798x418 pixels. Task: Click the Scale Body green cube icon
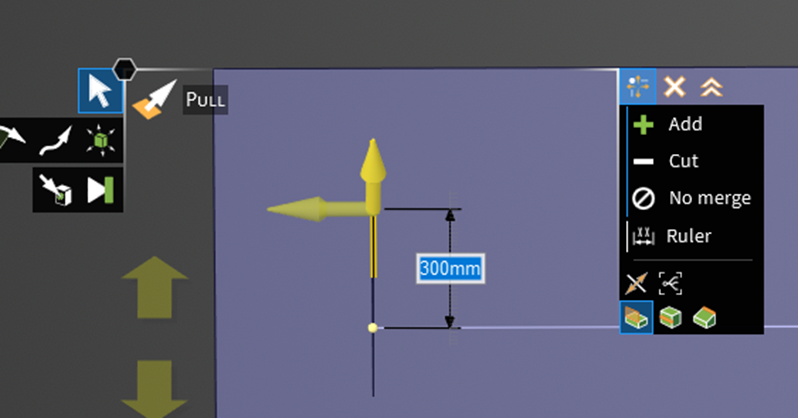(x=101, y=140)
